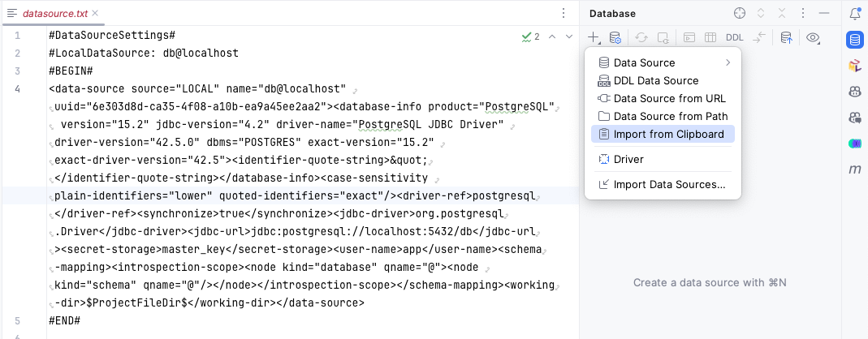Image resolution: width=868 pixels, height=339 pixels.
Task: Click the $ProjectFileDir$ text
Action: 136,303
